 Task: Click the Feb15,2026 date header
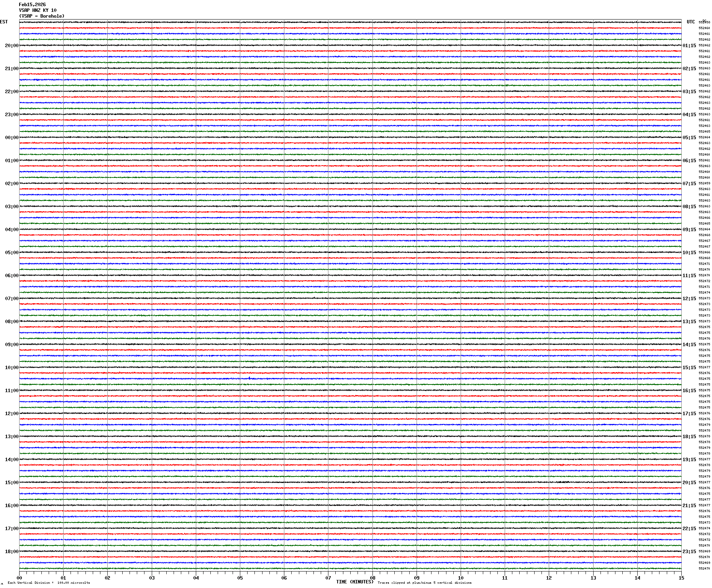coord(32,5)
